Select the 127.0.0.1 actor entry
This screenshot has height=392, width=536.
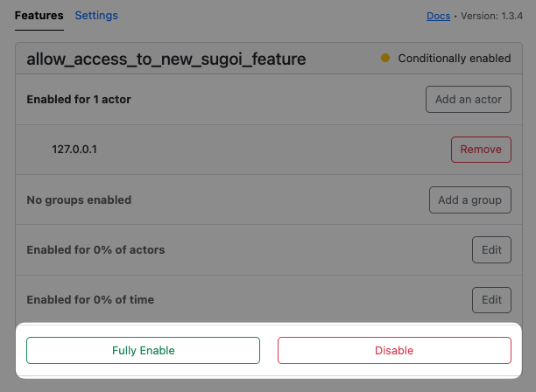[x=74, y=150]
